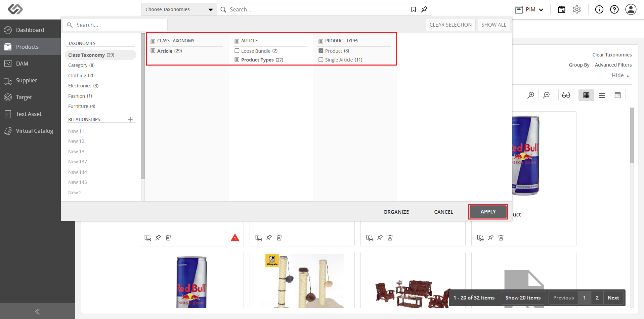
Task: Click the zoom in magnifier icon
Action: 531,95
